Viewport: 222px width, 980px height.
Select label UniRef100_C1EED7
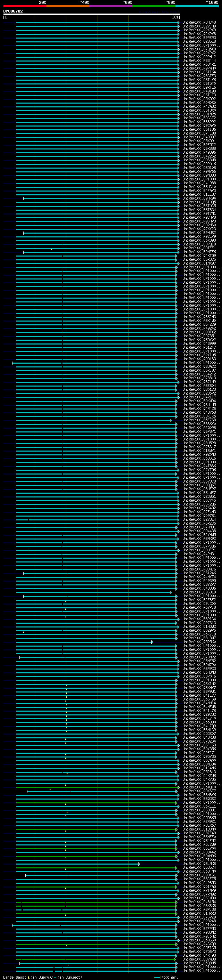[x=199, y=194]
